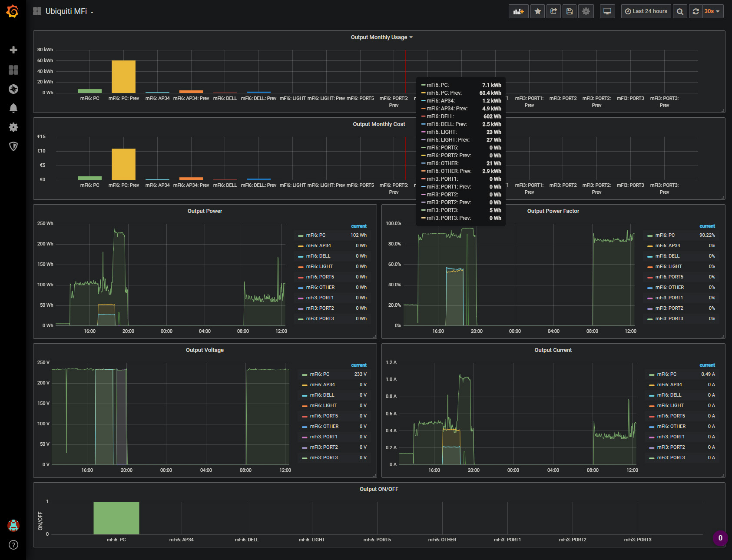
Task: Toggle mFi6: PC series in Output Voltage legend
Action: [319, 374]
